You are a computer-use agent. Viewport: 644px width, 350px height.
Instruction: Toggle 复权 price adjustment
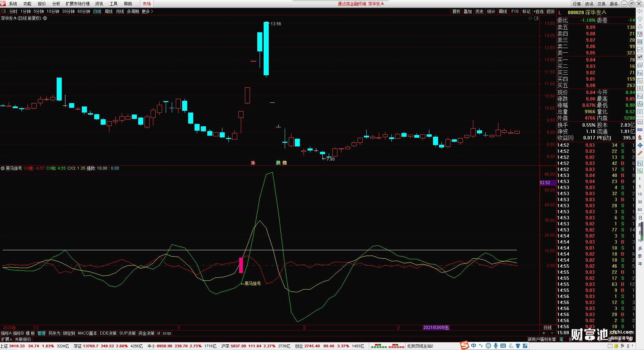point(457,11)
